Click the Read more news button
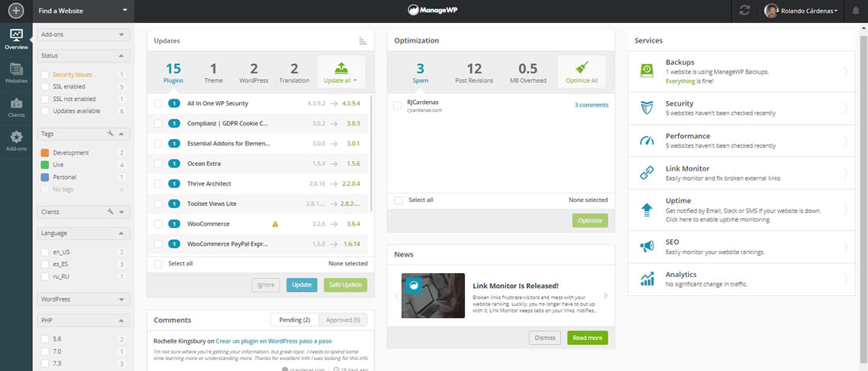Viewport: 868px width, 371px height. (x=587, y=338)
